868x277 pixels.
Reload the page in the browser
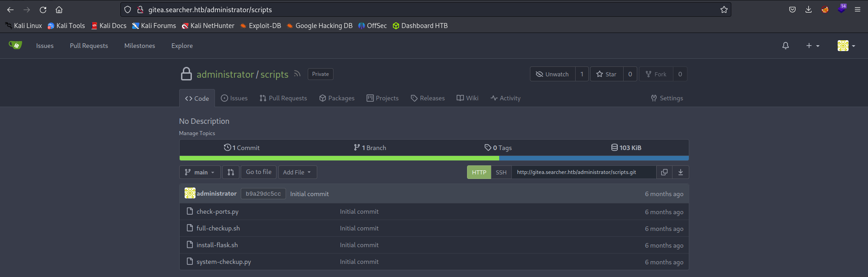pos(43,9)
